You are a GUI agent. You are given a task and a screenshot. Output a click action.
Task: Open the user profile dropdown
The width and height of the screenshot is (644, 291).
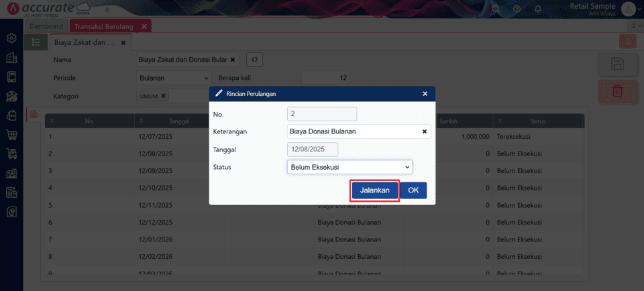(627, 9)
